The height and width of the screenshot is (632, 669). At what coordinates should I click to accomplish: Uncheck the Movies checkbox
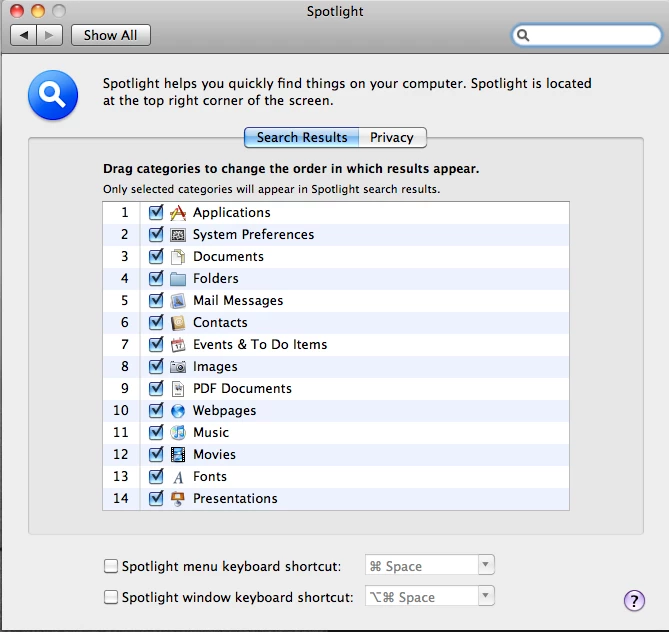(156, 455)
